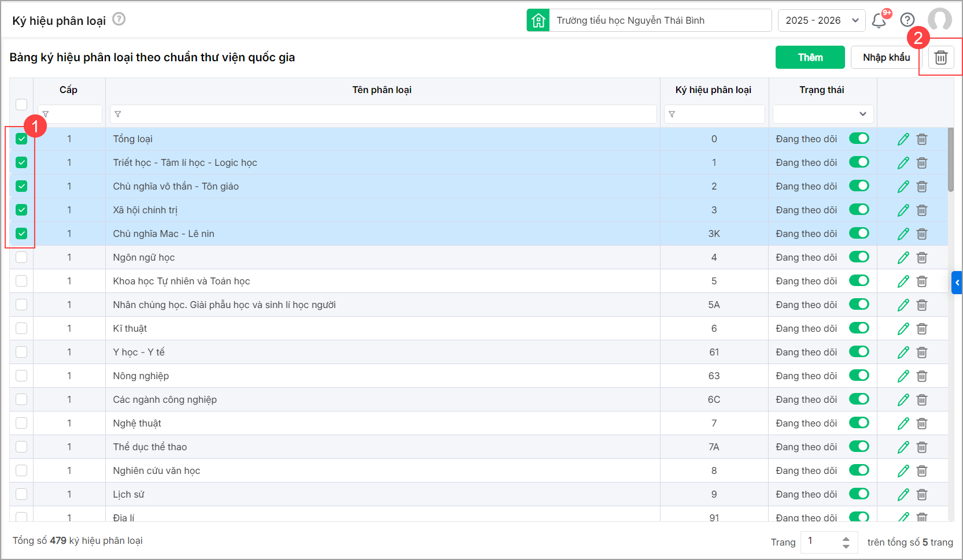The image size is (963, 560).
Task: Click the user avatar icon
Action: pyautogui.click(x=939, y=20)
